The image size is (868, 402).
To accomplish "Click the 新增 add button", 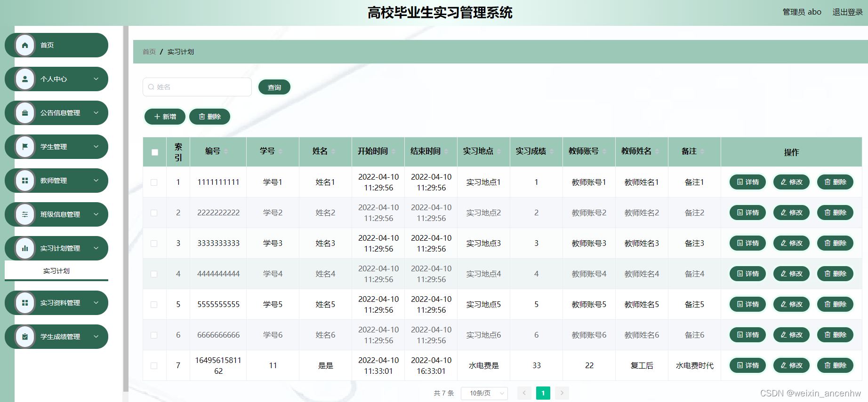I will click(x=165, y=117).
